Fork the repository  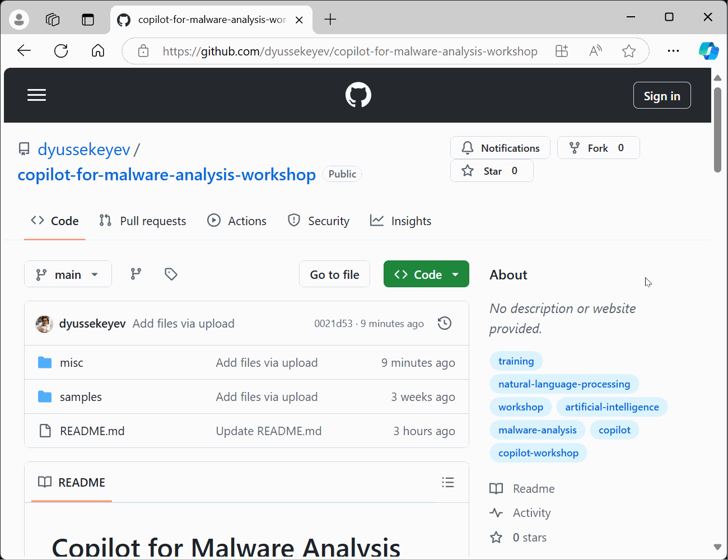click(x=598, y=148)
